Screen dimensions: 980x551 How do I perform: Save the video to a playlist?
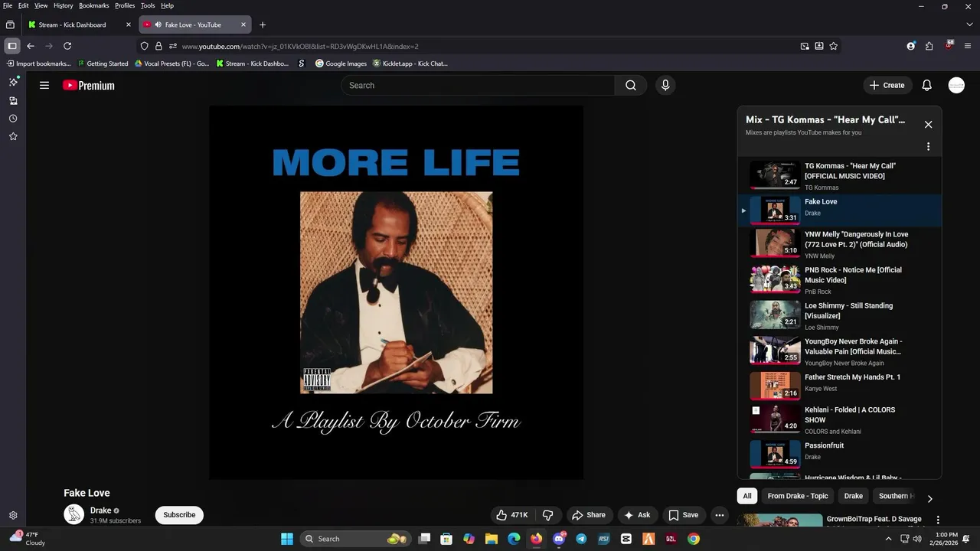click(x=683, y=515)
